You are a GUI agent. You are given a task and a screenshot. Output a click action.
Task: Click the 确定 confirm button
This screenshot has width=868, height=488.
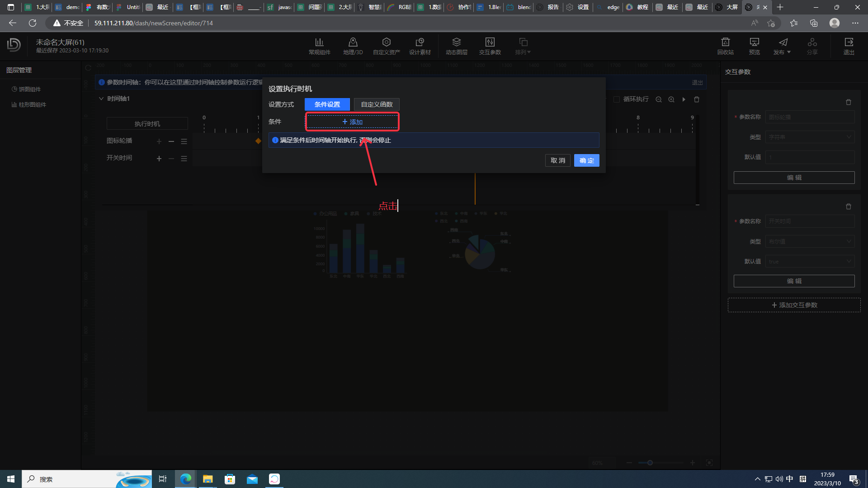[586, 160]
